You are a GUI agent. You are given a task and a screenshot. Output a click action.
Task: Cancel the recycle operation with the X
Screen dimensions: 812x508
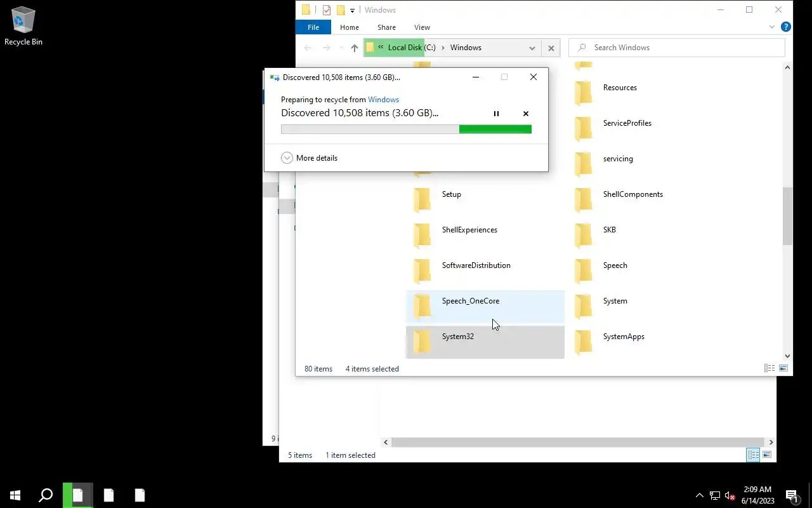[x=525, y=114]
